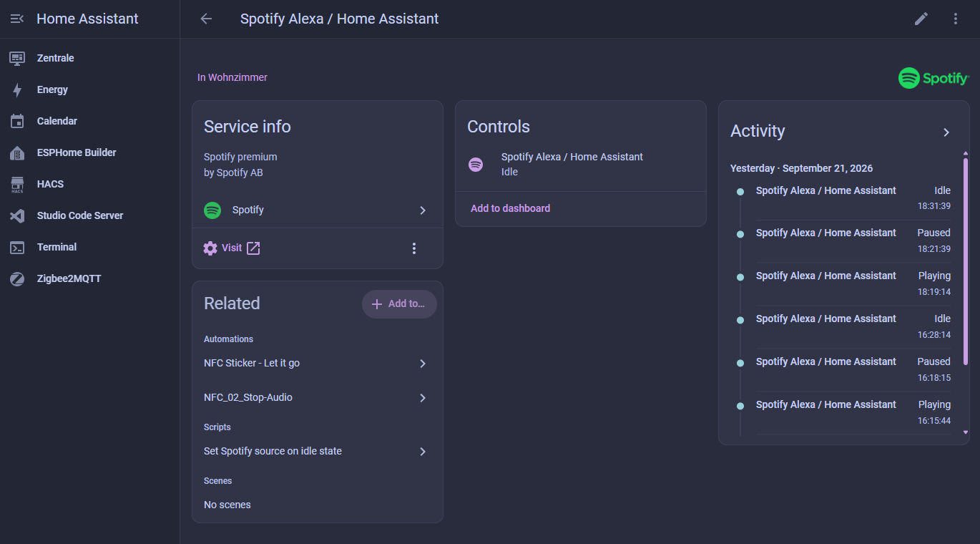Image resolution: width=980 pixels, height=544 pixels.
Task: Click the Controls card heading
Action: point(499,127)
